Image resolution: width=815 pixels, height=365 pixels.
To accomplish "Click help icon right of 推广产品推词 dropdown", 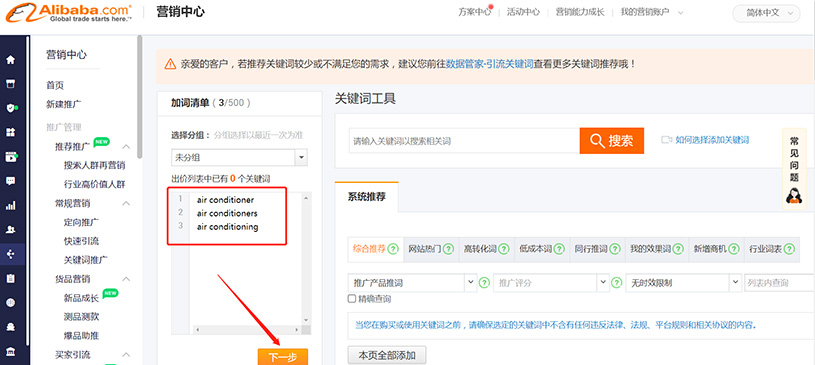I will (484, 283).
